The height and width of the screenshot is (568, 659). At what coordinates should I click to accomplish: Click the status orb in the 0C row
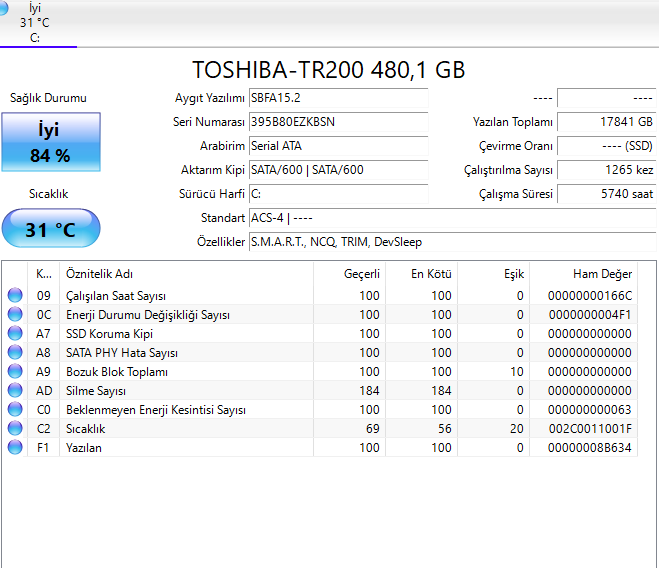click(x=15, y=314)
